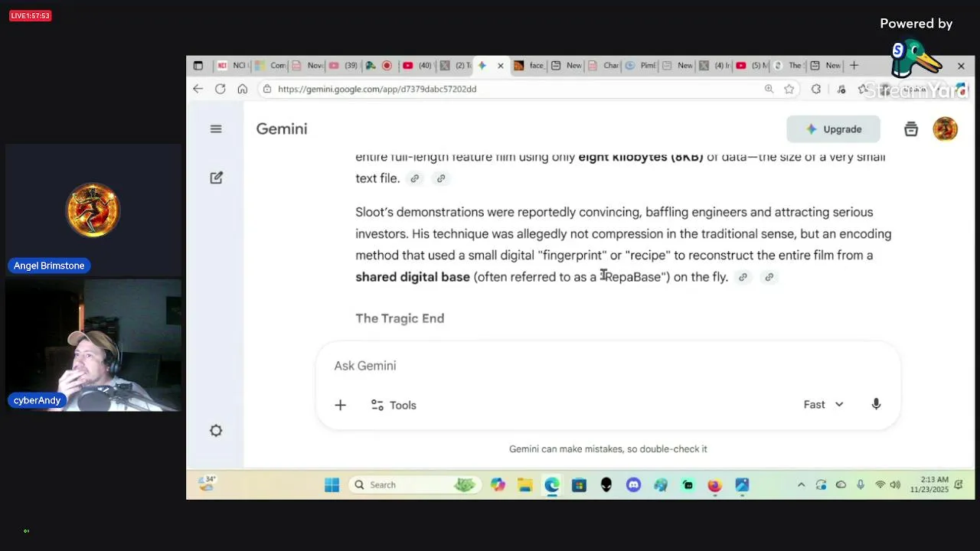Select the gemini.google.com address bar URL
Image resolution: width=980 pixels, height=551 pixels.
click(x=377, y=89)
